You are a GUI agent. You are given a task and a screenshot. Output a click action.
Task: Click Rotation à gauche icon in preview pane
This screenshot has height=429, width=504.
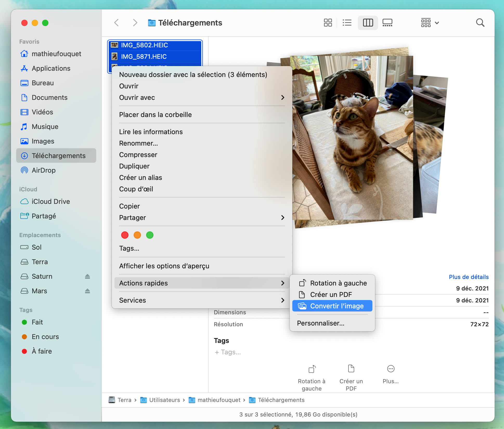(x=312, y=369)
